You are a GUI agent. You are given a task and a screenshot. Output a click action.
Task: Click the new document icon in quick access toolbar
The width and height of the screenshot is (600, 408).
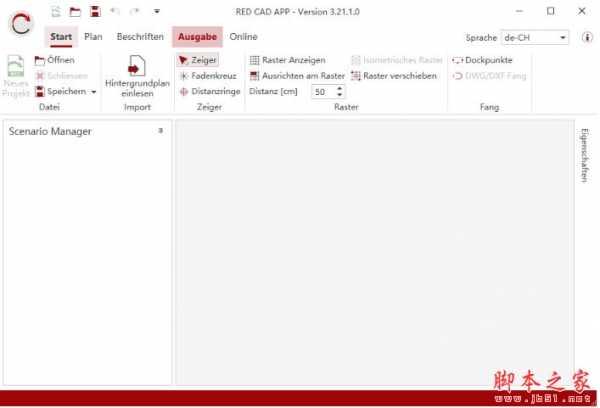click(x=56, y=11)
